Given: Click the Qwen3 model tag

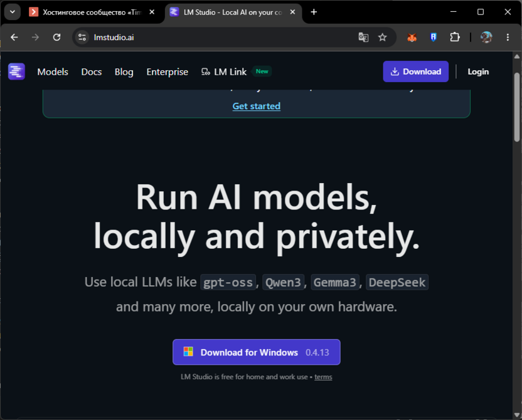Looking at the screenshot, I should coord(284,282).
